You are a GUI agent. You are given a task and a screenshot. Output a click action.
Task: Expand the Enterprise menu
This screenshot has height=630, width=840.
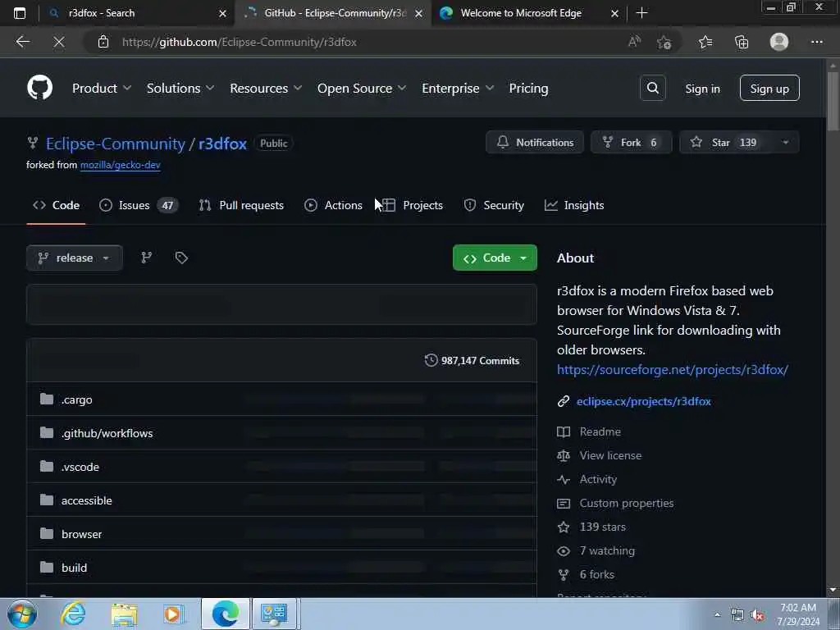458,88
